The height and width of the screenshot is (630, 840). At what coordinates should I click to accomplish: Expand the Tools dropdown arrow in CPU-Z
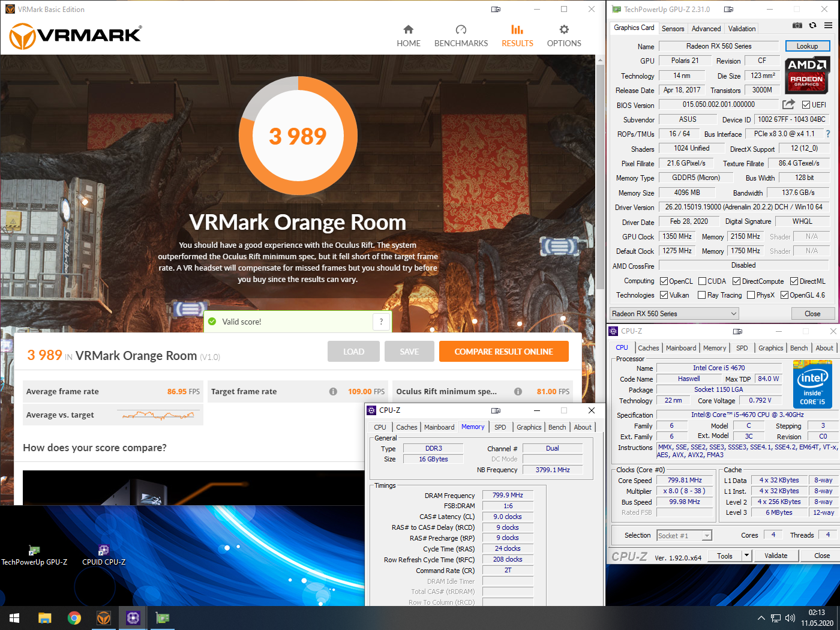tap(747, 556)
